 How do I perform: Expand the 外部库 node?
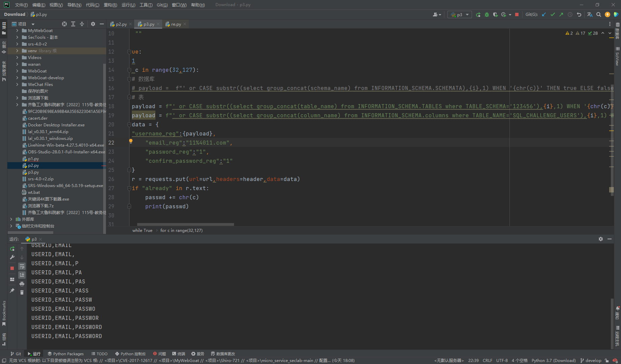tap(11, 219)
